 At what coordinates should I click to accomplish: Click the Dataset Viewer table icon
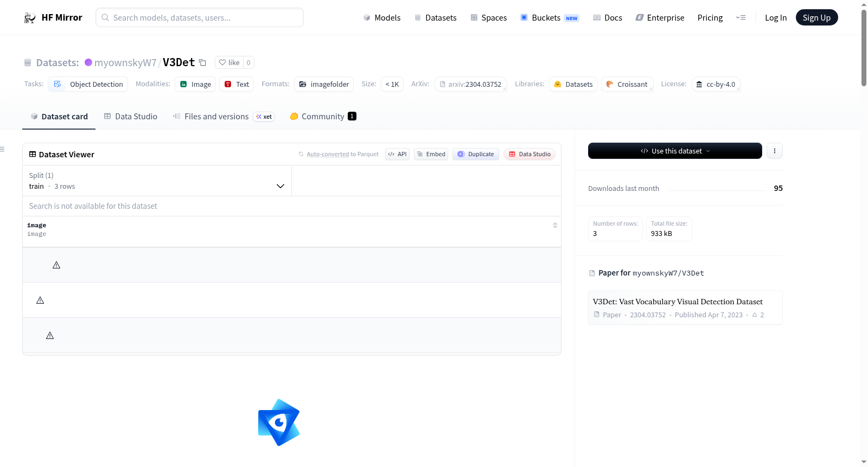point(33,154)
